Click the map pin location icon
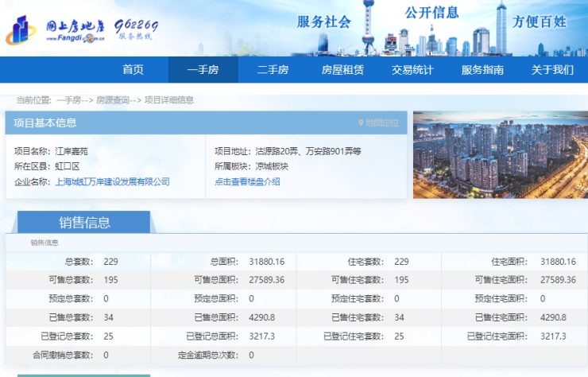 click(x=361, y=123)
